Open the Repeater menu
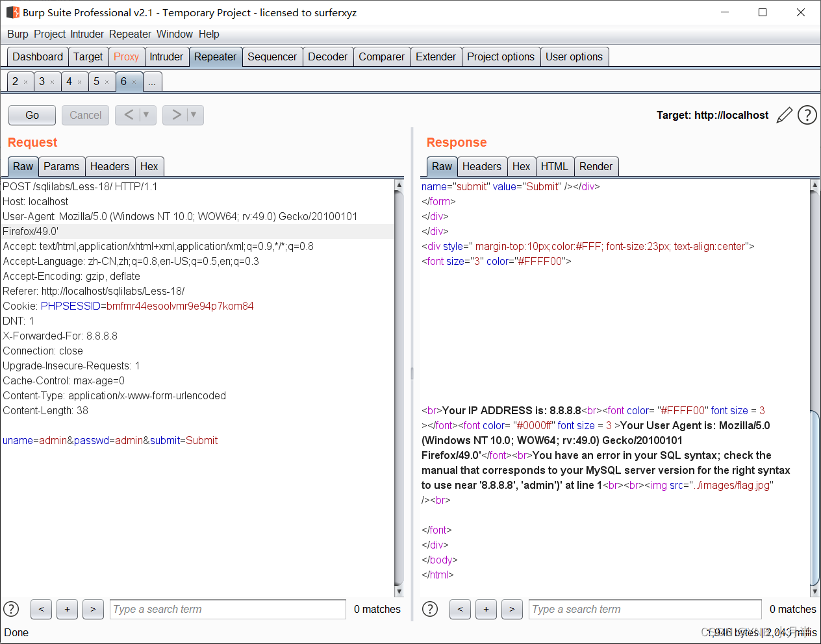The height and width of the screenshot is (644, 821). coord(130,34)
